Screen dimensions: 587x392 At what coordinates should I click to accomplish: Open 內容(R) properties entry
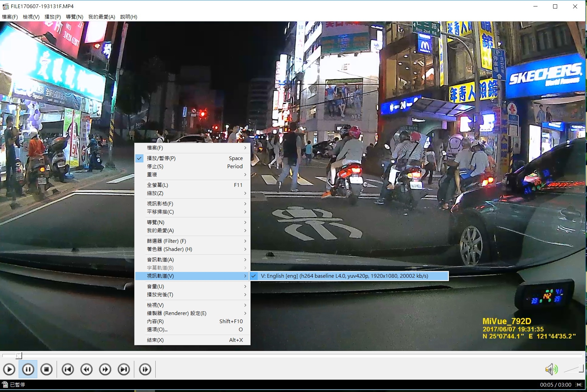tap(193, 321)
